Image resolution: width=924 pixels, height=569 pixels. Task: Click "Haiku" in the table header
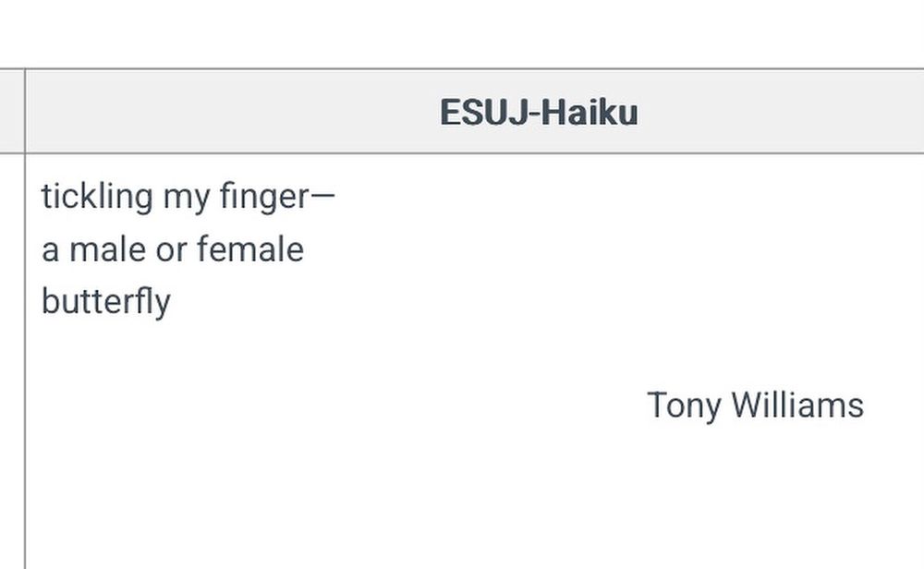click(590, 113)
